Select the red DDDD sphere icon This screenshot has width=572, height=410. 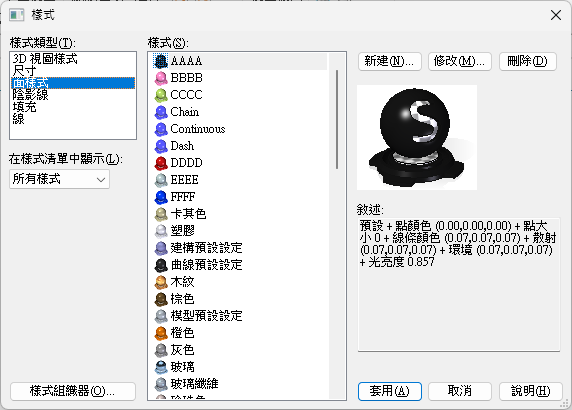coord(161,163)
